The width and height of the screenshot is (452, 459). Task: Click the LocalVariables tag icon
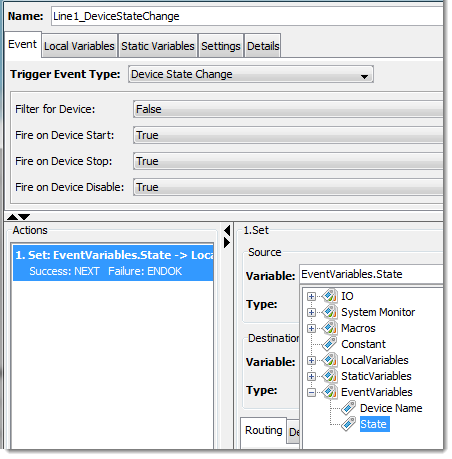330,360
